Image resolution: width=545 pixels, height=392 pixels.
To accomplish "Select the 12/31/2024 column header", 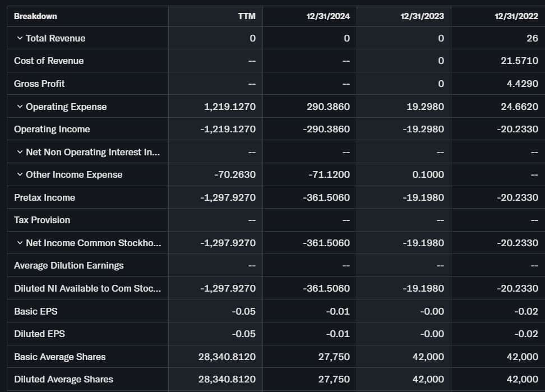I will click(x=327, y=16).
